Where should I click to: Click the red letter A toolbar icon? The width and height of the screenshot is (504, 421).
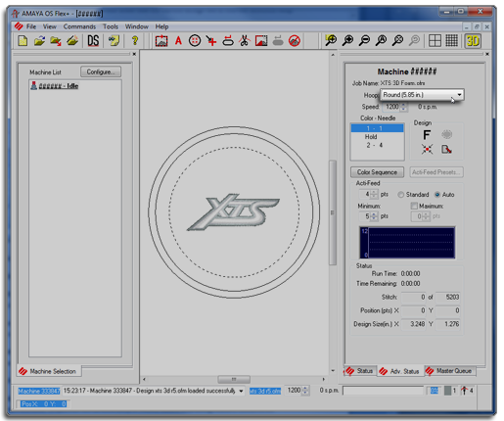[x=178, y=41]
